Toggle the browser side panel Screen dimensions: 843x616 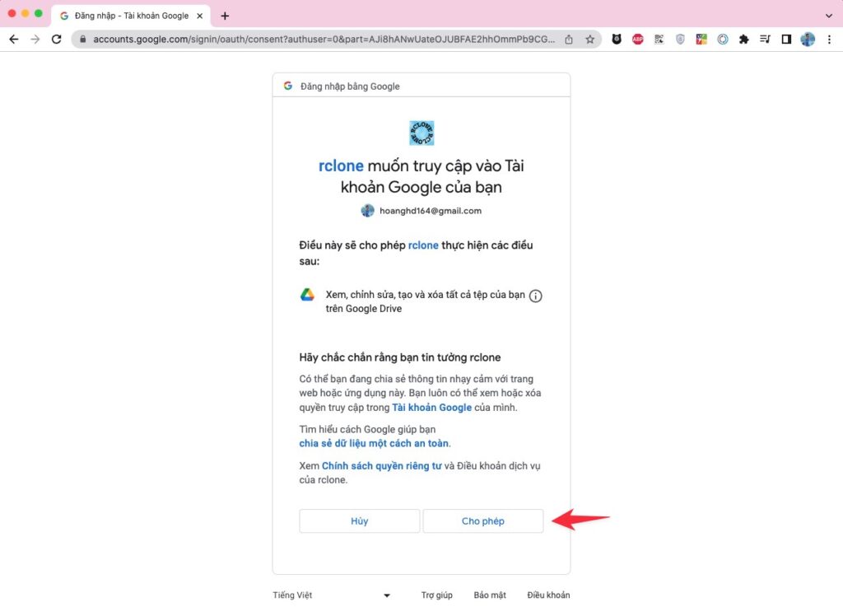click(786, 40)
